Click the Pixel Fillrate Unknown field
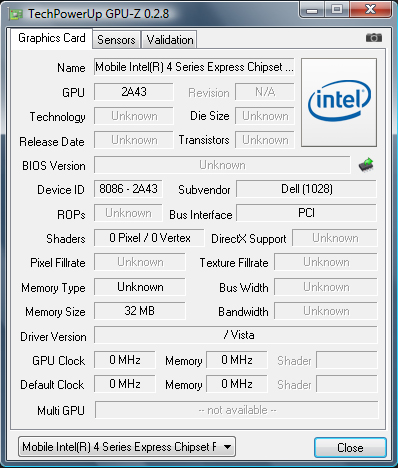This screenshot has height=468, width=398. 140,262
